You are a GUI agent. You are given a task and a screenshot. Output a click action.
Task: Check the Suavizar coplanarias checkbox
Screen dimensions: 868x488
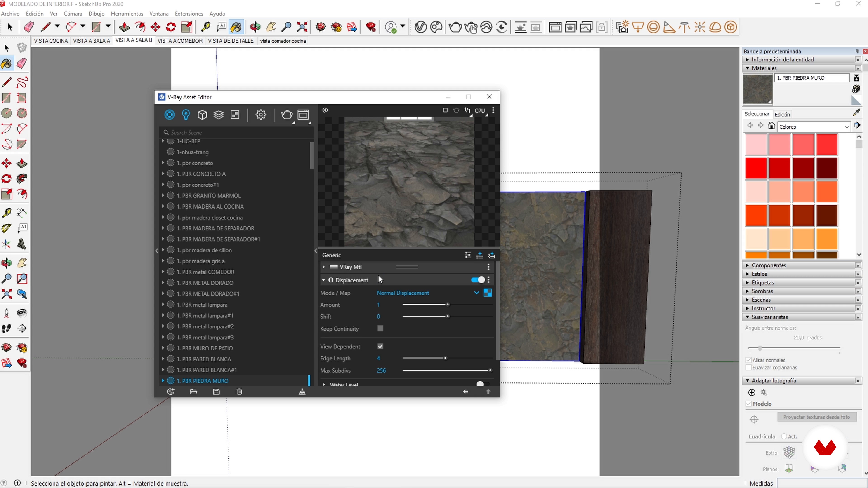749,367
